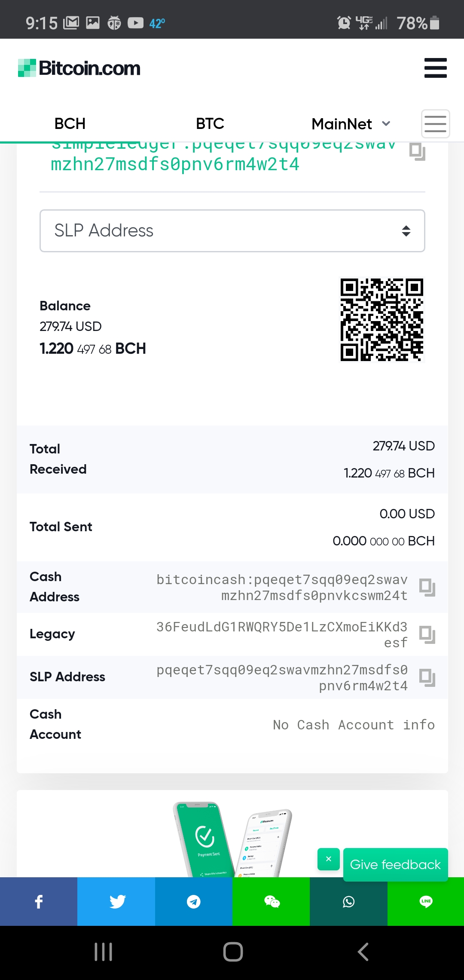Screen dimensions: 464x980
Task: Share page via Telegram
Action: pyautogui.click(x=194, y=901)
